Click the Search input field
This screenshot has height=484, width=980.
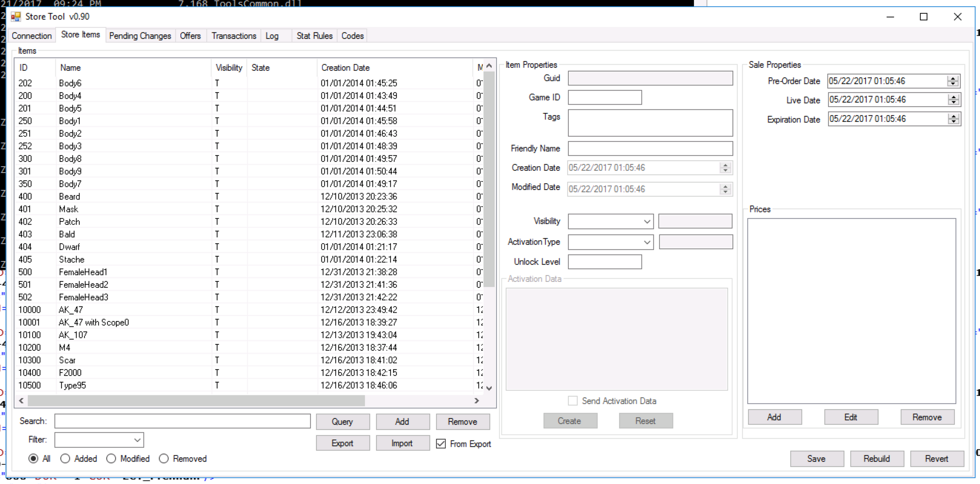[182, 421]
